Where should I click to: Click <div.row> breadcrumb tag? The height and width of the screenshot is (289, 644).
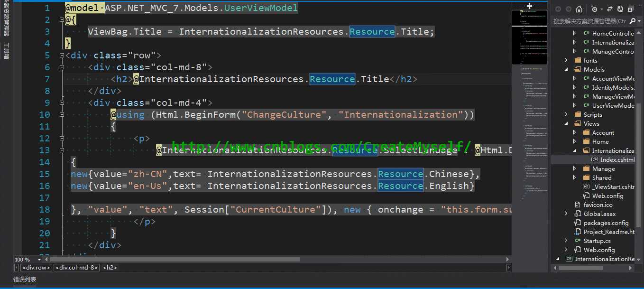tap(37, 268)
